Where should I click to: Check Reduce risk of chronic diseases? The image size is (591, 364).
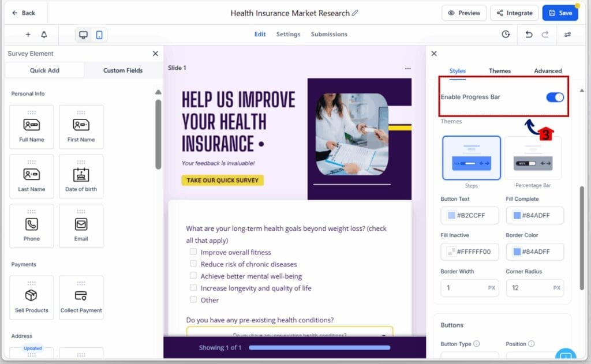point(193,264)
